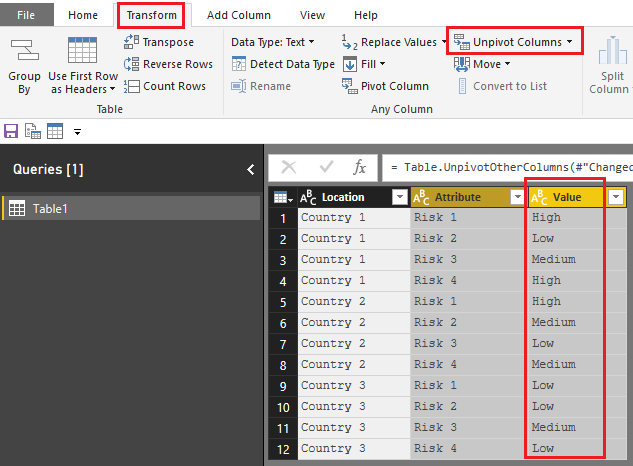
Task: Cancel the formula with the X icon
Action: (289, 167)
